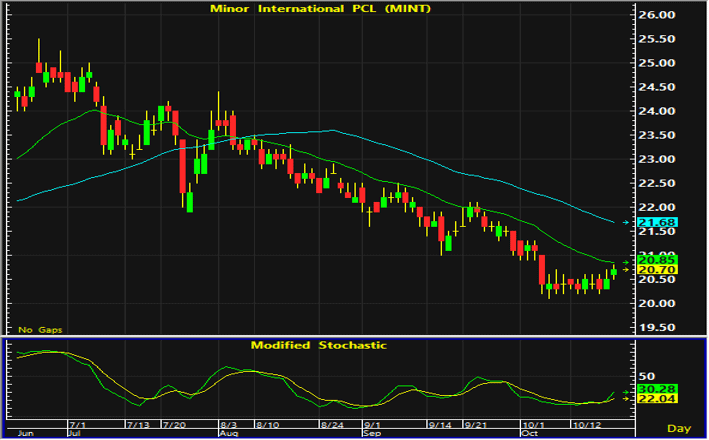709x440 pixels.
Task: Click the 20.00 price axis label
Action: click(656, 303)
